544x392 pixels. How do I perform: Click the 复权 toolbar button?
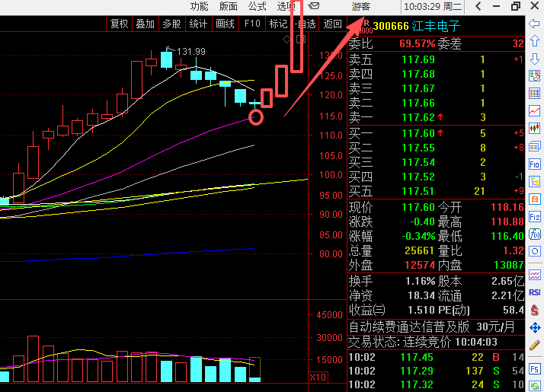119,24
